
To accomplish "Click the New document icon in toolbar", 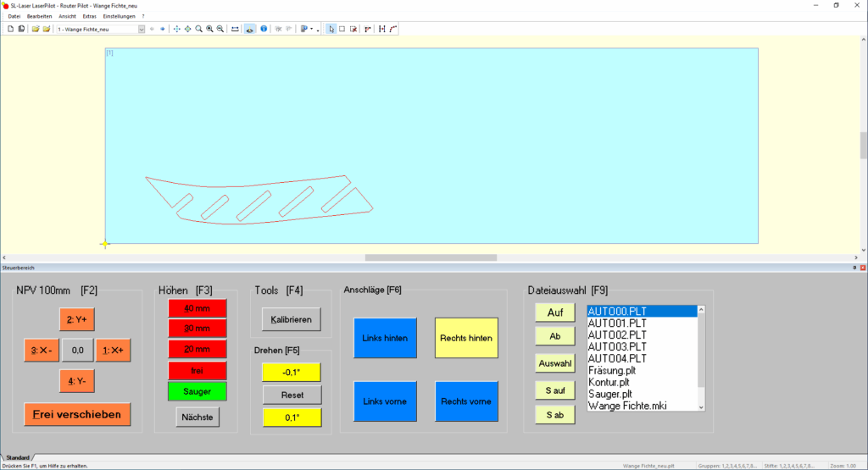I will 10,29.
